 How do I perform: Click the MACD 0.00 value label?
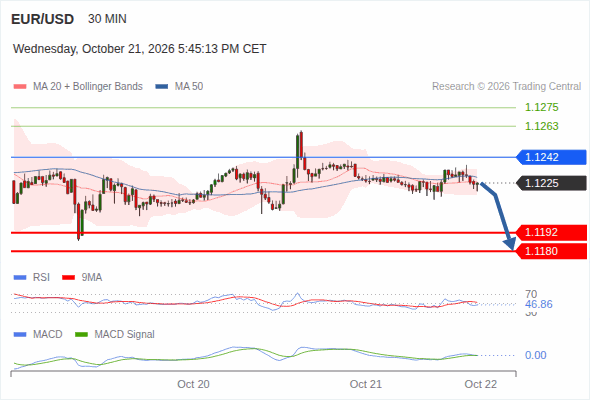(536, 356)
